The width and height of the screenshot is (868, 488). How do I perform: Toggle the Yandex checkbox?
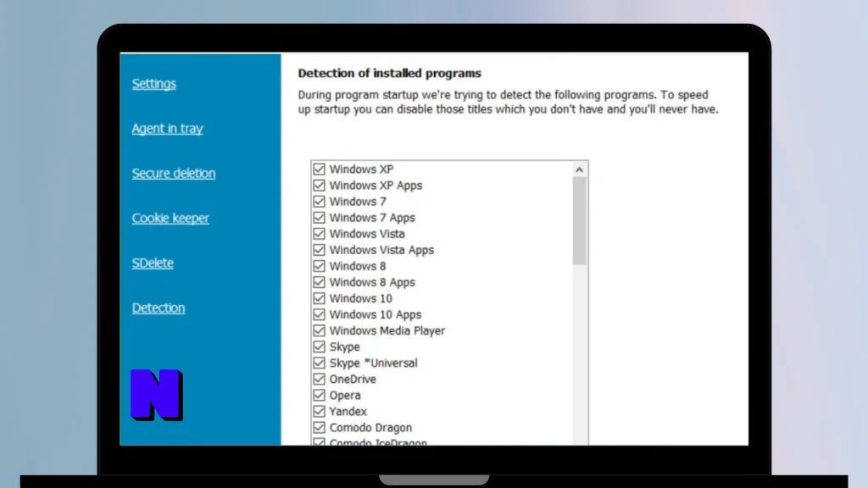click(319, 411)
